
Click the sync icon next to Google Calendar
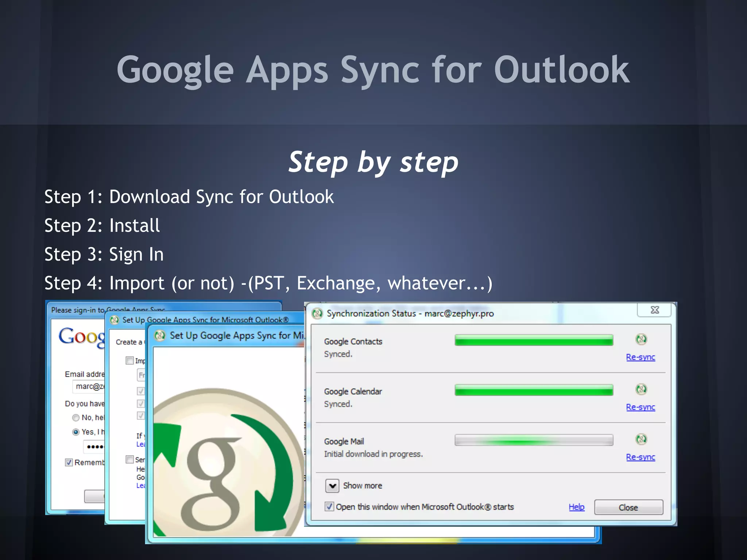641,389
